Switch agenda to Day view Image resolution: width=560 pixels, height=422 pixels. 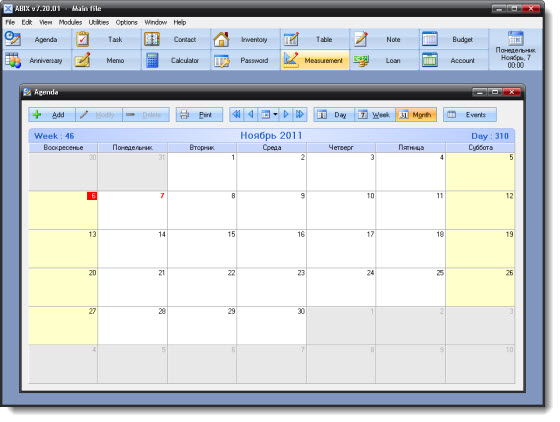[x=334, y=115]
